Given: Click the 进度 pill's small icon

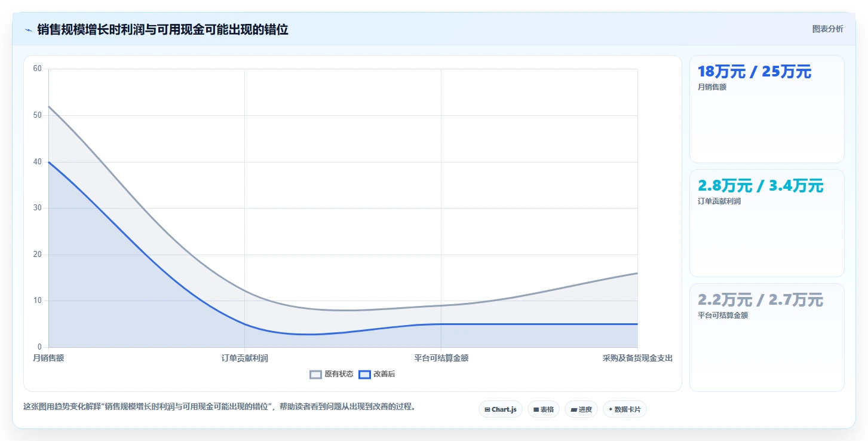Looking at the screenshot, I should [573, 409].
